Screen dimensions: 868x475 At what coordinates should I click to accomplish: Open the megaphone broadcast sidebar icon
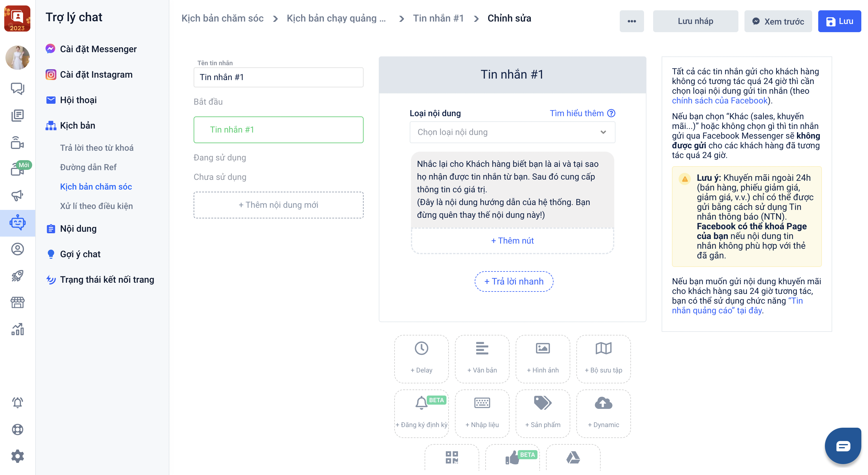18,195
